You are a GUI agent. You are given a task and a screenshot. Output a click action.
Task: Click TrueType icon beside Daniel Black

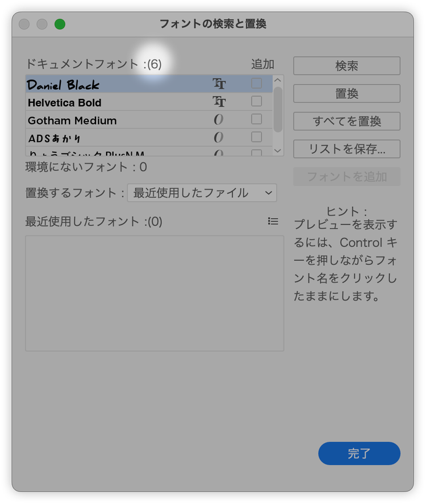(x=219, y=84)
